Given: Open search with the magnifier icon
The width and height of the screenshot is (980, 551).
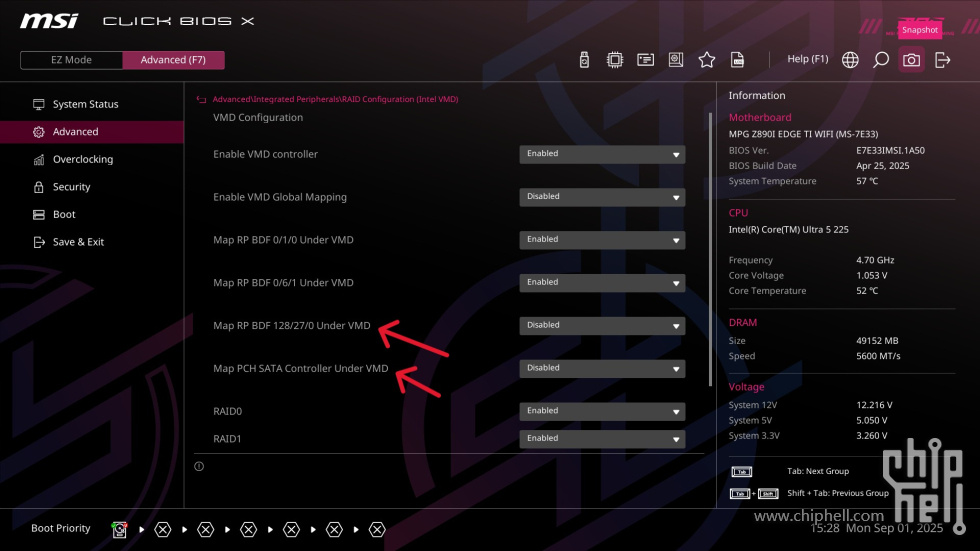Looking at the screenshot, I should 881,60.
